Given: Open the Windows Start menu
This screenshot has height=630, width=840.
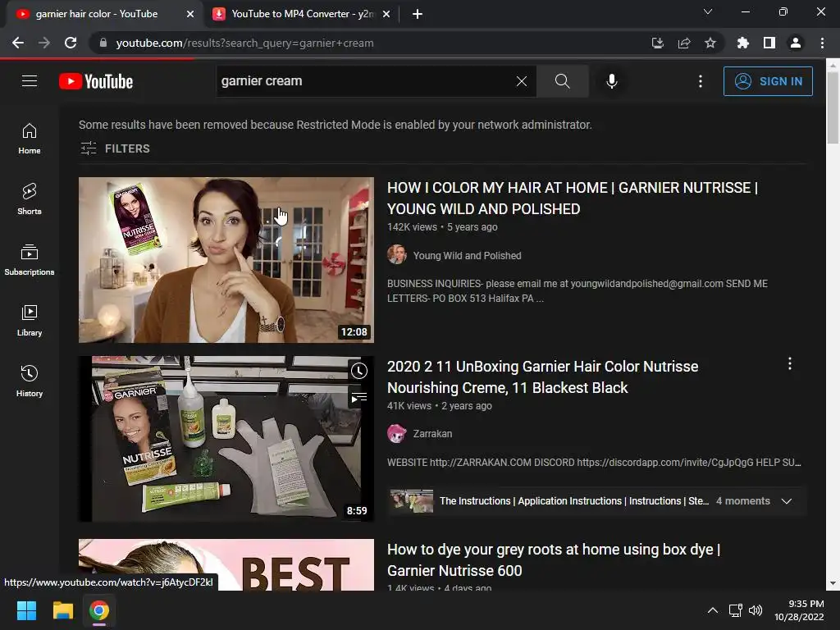Looking at the screenshot, I should pos(26,610).
